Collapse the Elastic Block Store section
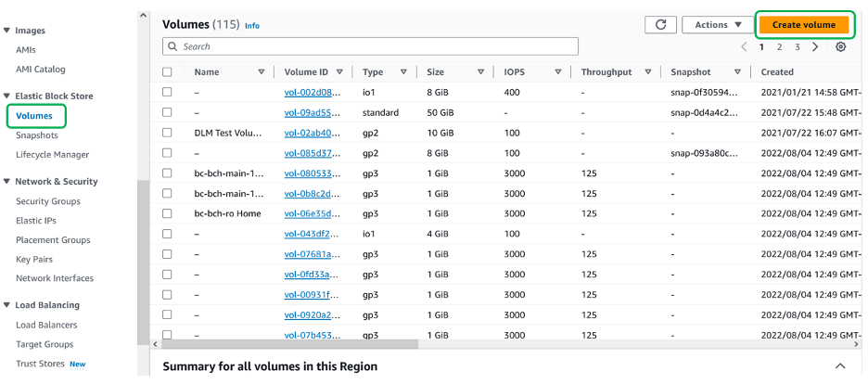 tap(6, 96)
